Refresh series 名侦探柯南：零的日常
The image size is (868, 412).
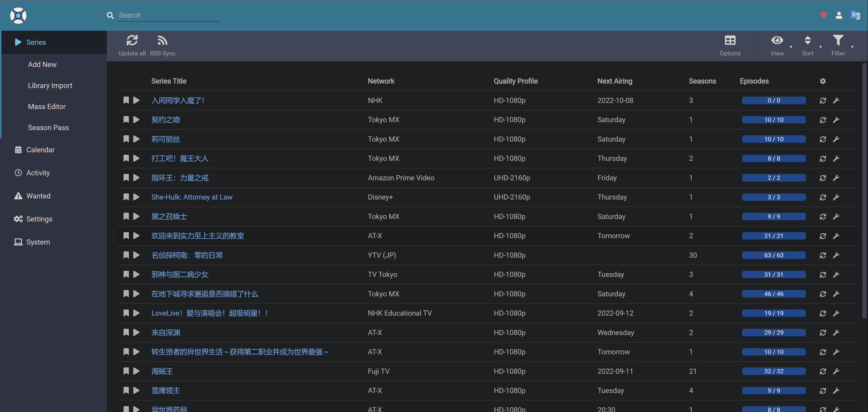tap(823, 255)
